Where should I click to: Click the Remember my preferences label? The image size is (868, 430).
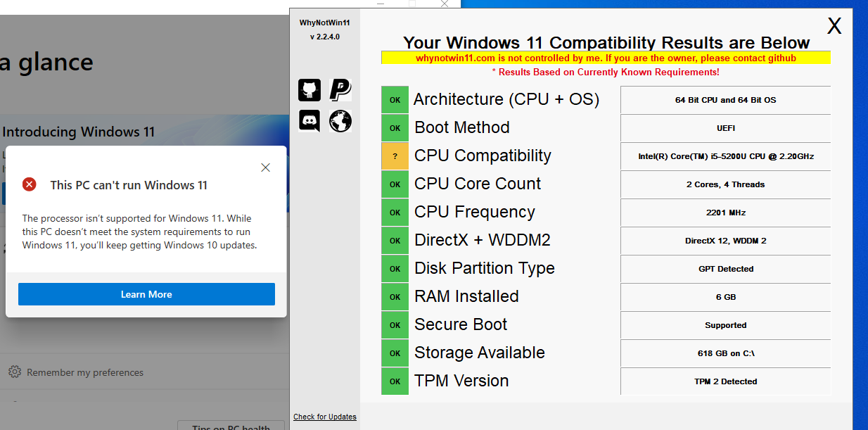point(85,372)
